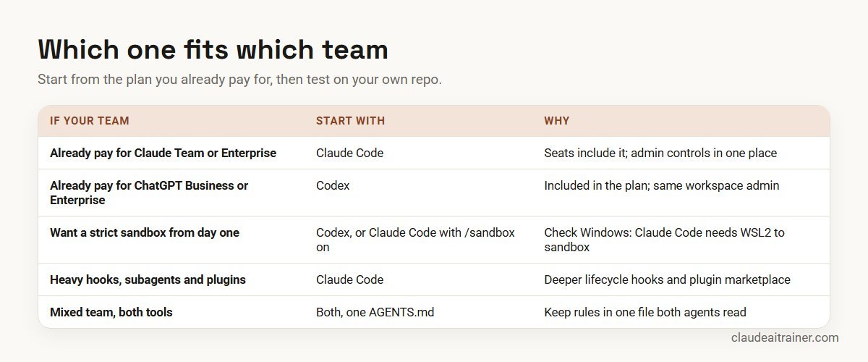Screen dimensions: 868x362
Task: Select 'Already pay for ChatGPT Business or Enterprise' cell
Action: 149,193
